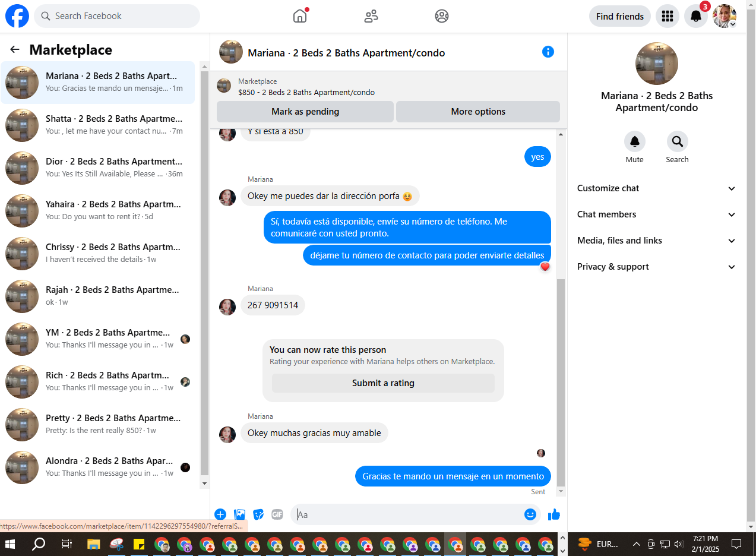Expand Customize chat section
Viewport: 756px width, 556px height.
(657, 188)
